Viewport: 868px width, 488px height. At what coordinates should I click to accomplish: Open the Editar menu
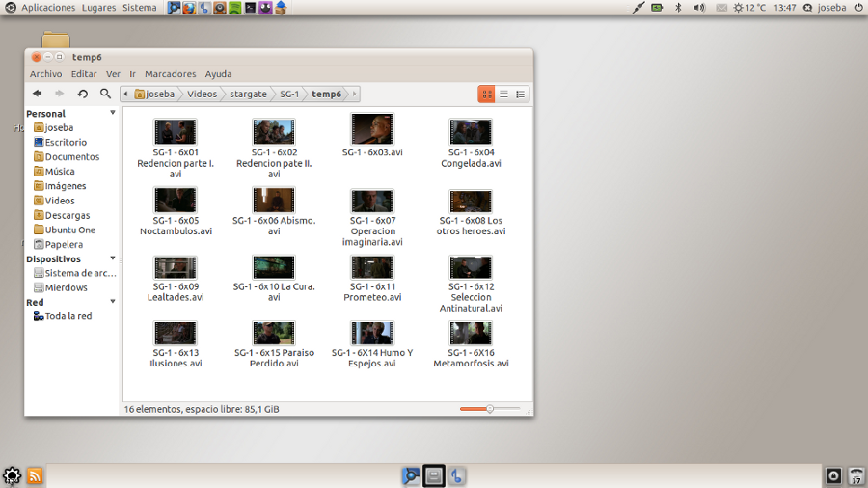[84, 74]
